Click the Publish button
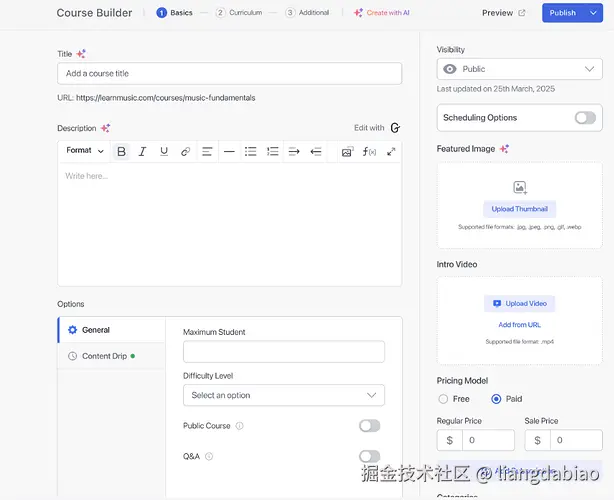 563,13
